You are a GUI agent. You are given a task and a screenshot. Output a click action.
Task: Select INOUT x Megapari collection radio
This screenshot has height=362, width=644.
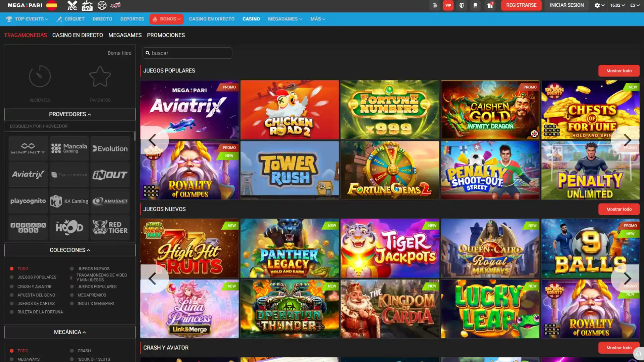pyautogui.click(x=72, y=304)
